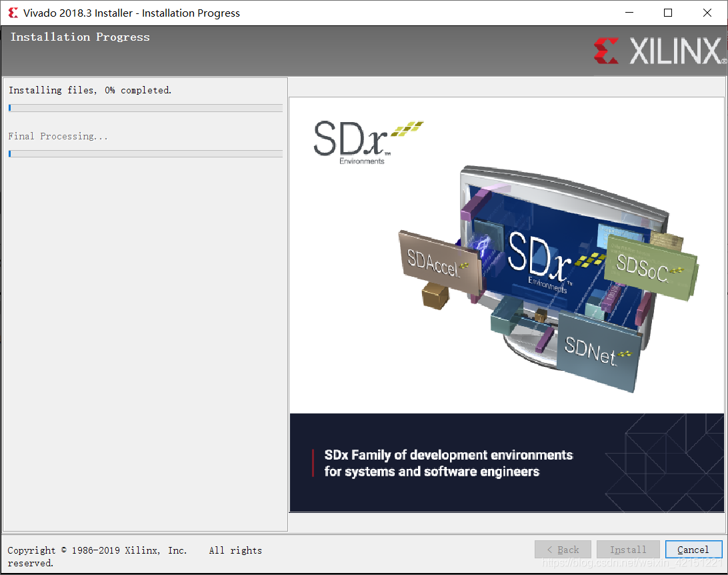
Task: Click the SDx Family banner caption
Action: (x=449, y=463)
